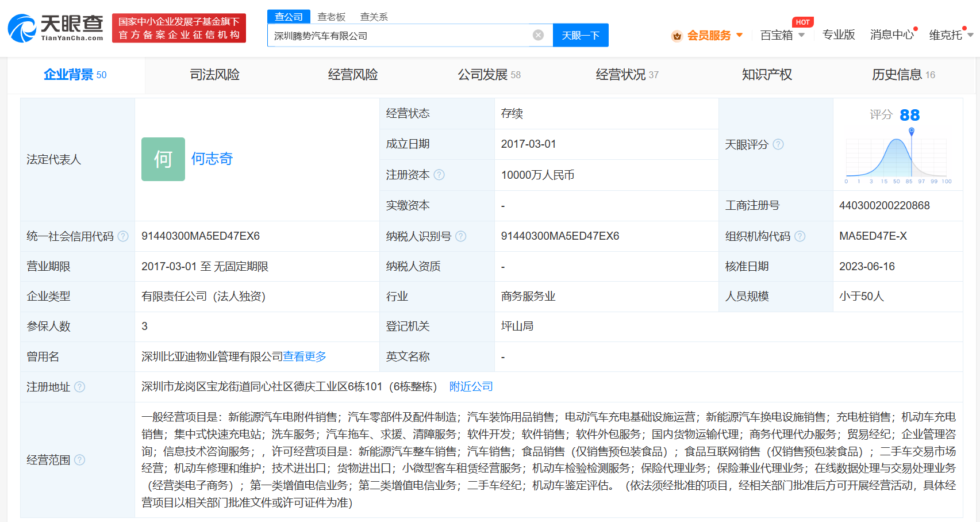This screenshot has width=980, height=522.
Task: Open the 消息中心 notifications
Action: point(892,35)
